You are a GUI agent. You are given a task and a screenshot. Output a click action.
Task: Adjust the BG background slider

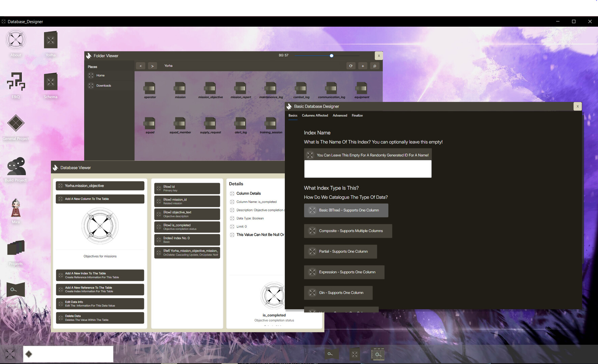coord(331,56)
